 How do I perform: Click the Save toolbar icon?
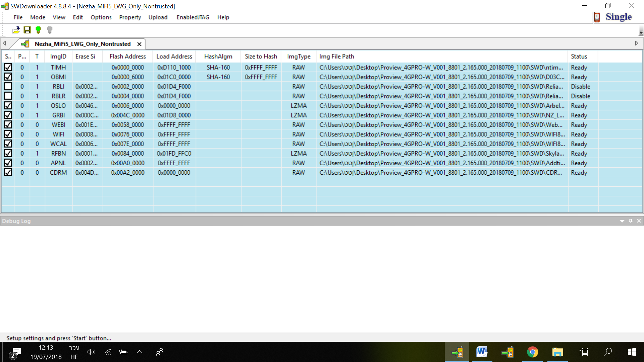(x=27, y=30)
